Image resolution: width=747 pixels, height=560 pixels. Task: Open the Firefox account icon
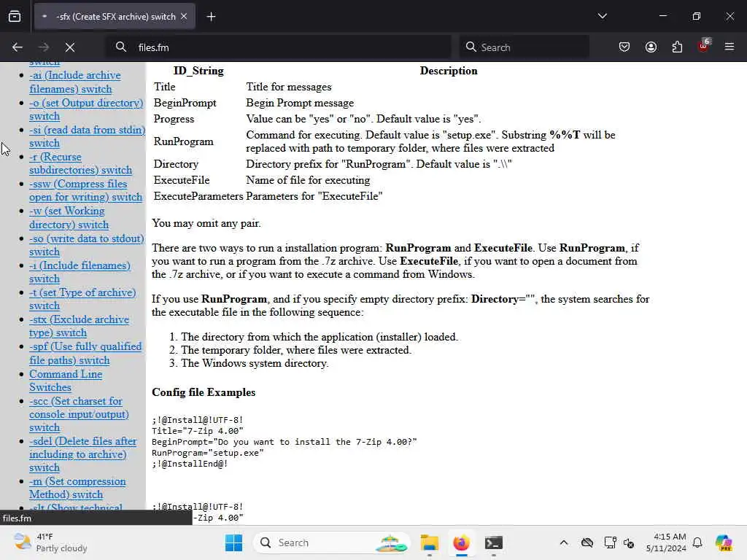pyautogui.click(x=651, y=47)
